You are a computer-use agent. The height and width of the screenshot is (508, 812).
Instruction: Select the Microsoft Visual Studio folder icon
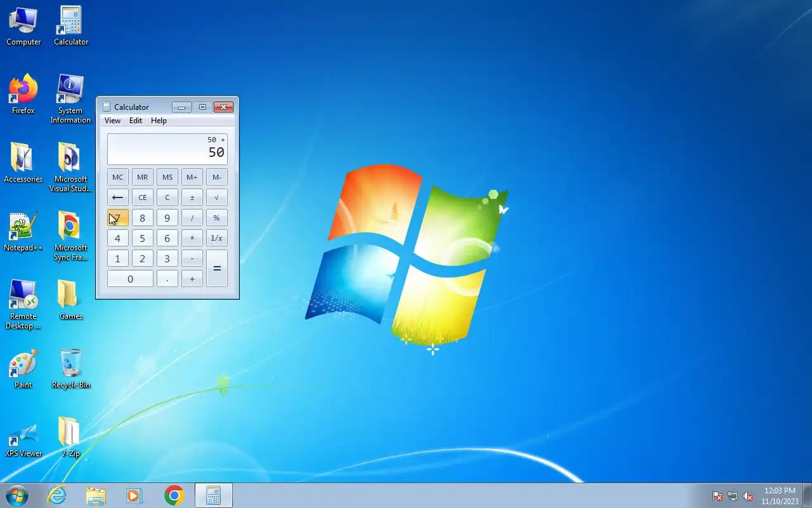(70, 168)
